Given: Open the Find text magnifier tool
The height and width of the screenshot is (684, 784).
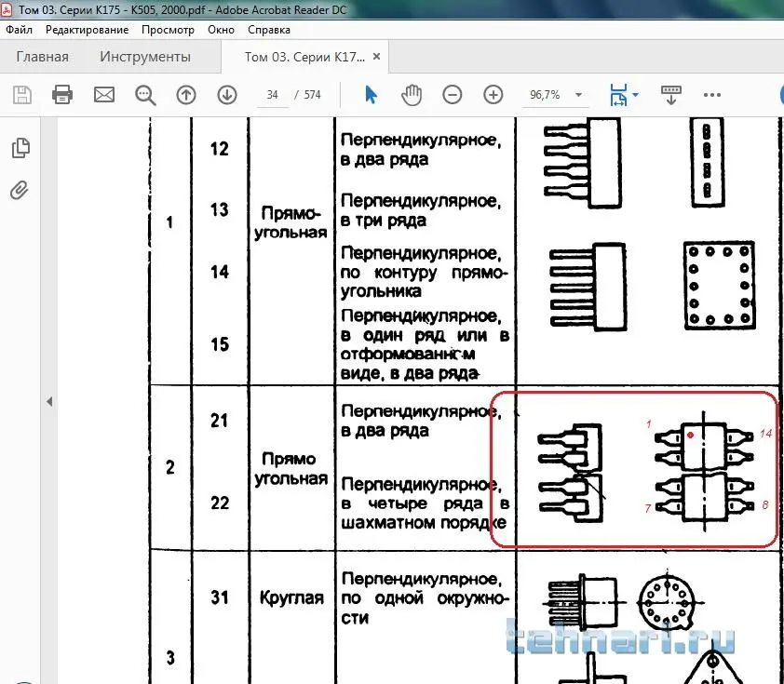Looking at the screenshot, I should (145, 95).
